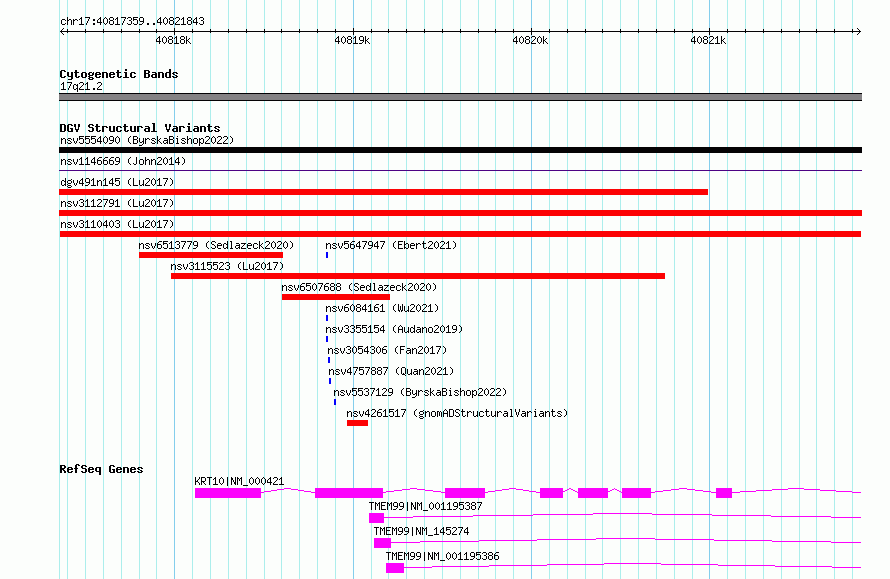The width and height of the screenshot is (890, 579).
Task: Click nsv4757887 (Quan2021) label
Action: [x=391, y=371]
